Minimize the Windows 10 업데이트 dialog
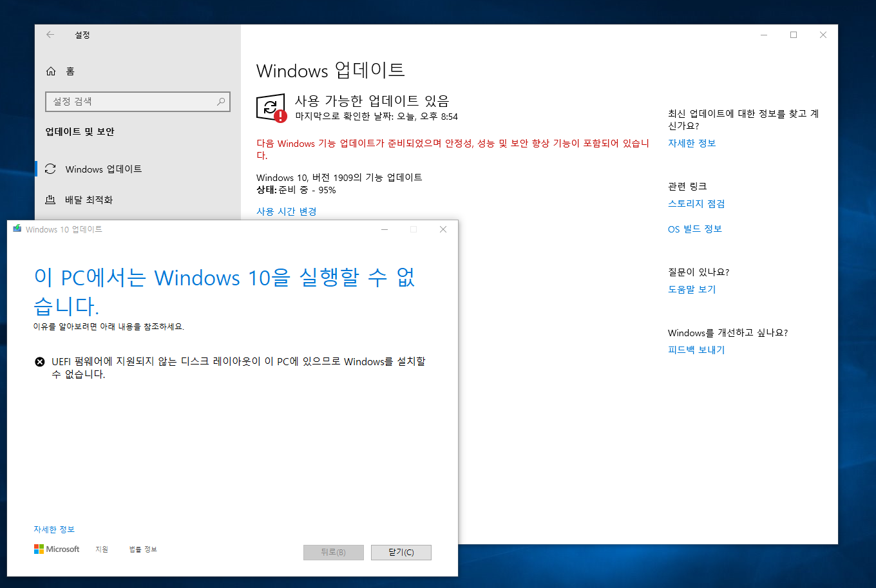The width and height of the screenshot is (876, 588). click(x=385, y=229)
